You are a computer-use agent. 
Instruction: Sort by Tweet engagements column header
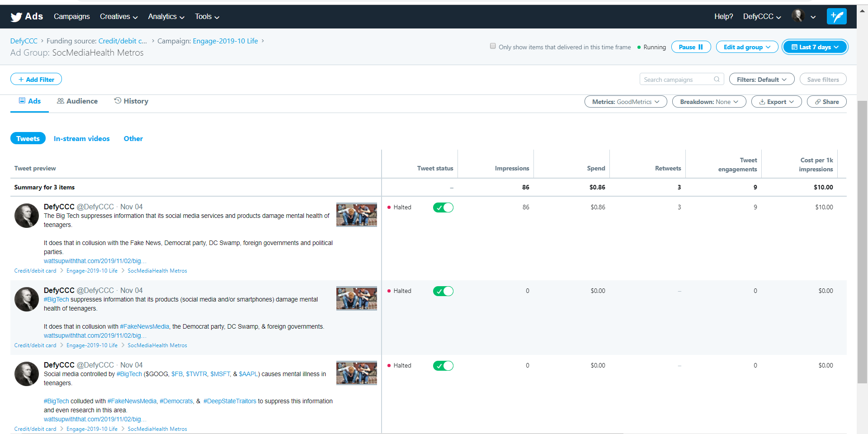737,165
